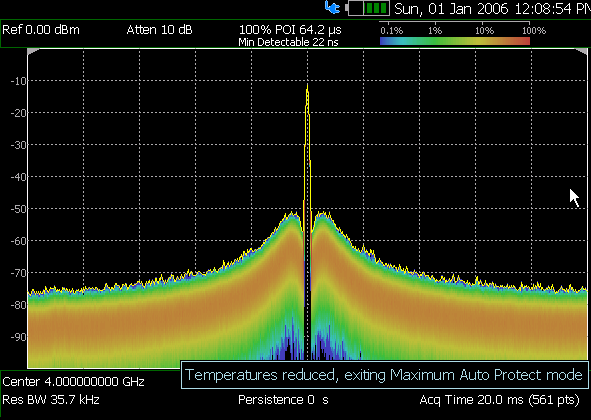Click the -20 dB axis label

coord(19,113)
